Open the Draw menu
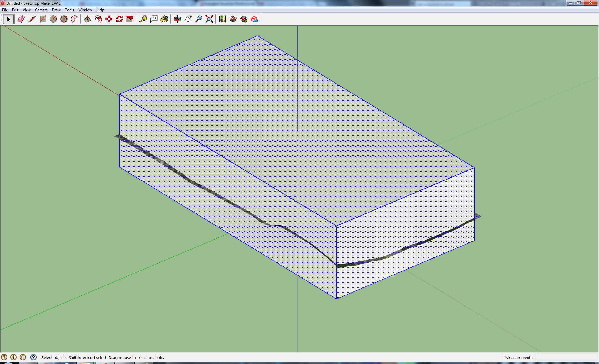599x364 pixels. coord(56,10)
